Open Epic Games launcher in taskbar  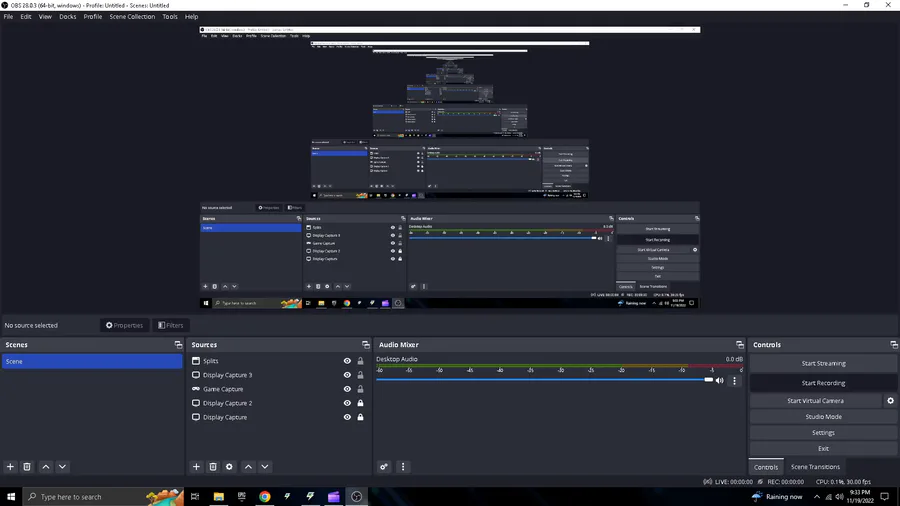pyautogui.click(x=242, y=497)
